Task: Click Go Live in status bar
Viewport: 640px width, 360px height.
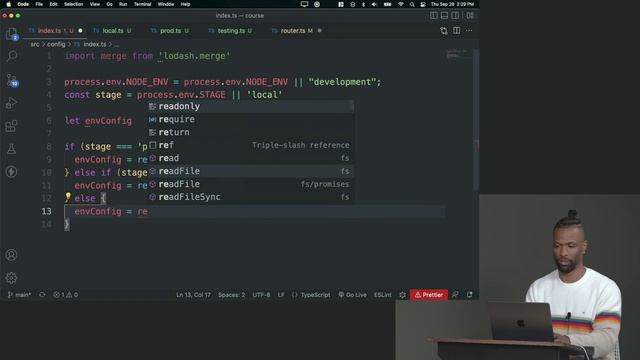Action: click(x=352, y=295)
